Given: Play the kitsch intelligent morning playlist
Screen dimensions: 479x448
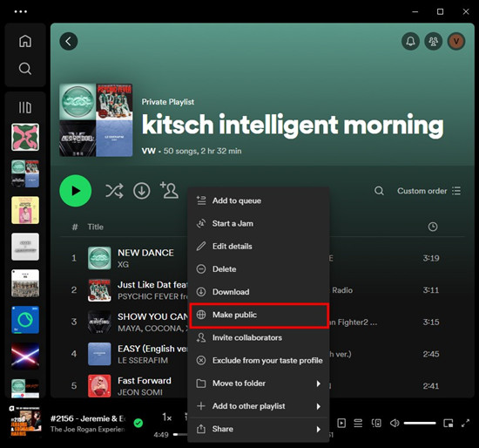Looking at the screenshot, I should tap(76, 191).
